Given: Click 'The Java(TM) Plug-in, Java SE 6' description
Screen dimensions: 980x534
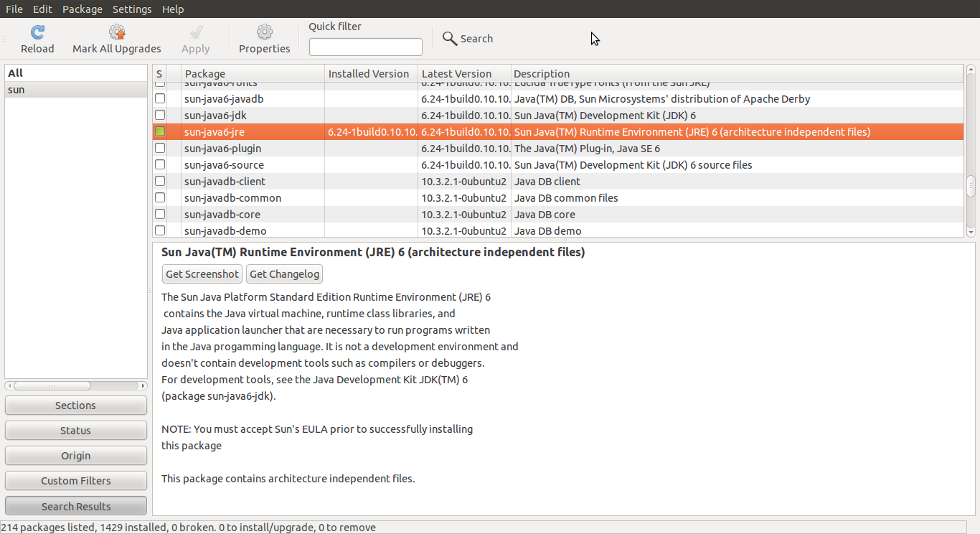Looking at the screenshot, I should pyautogui.click(x=587, y=148).
